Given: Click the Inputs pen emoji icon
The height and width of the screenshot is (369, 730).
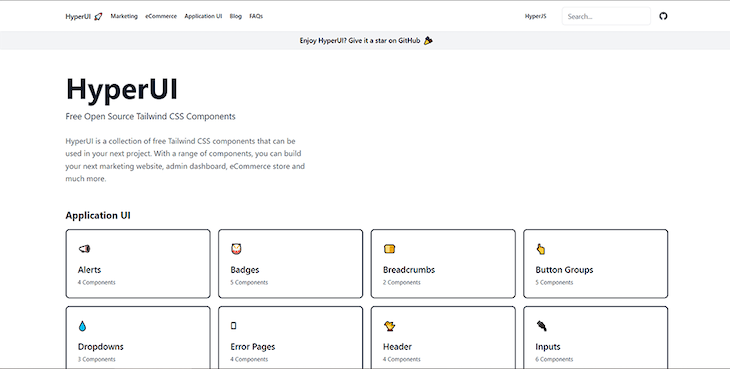Looking at the screenshot, I should point(541,326).
